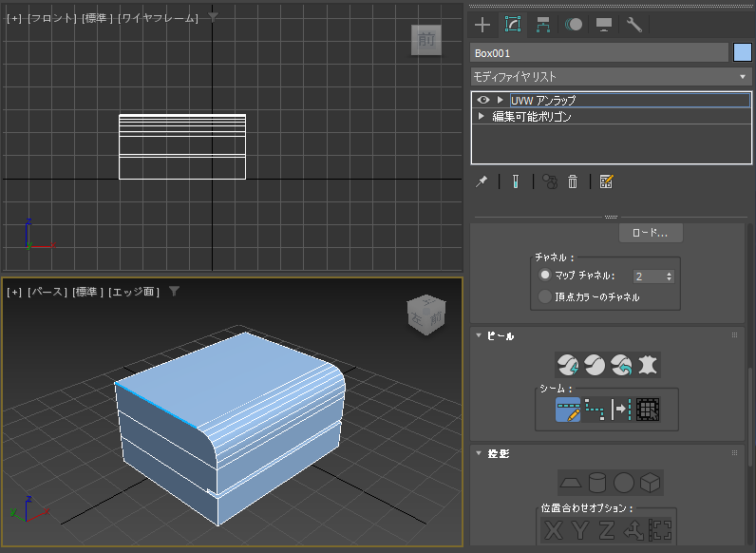Click the map channel value field showing 2
Image resolution: width=756 pixels, height=553 pixels.
coord(648,276)
